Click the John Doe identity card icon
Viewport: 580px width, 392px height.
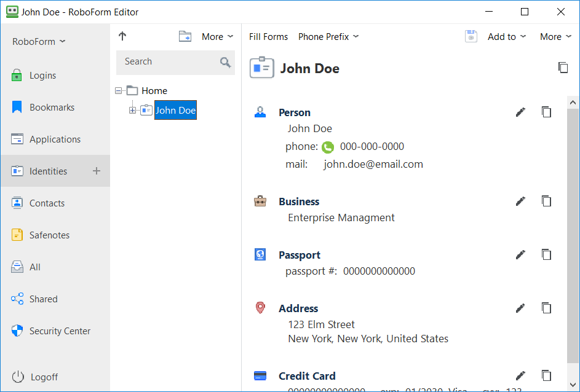(x=262, y=68)
